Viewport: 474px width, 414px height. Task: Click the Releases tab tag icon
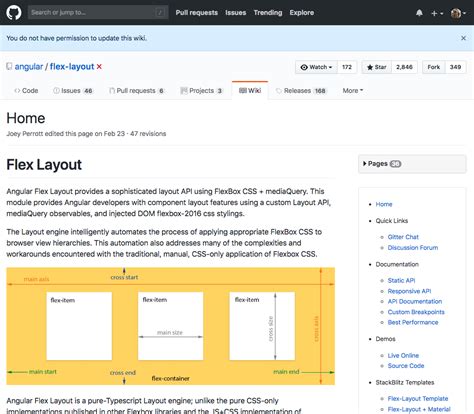pyautogui.click(x=279, y=91)
